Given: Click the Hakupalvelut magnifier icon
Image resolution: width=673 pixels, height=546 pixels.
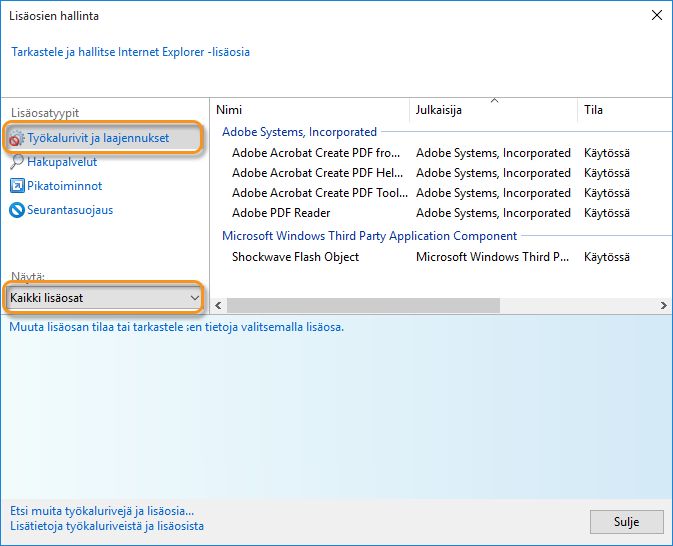Looking at the screenshot, I should [x=17, y=162].
